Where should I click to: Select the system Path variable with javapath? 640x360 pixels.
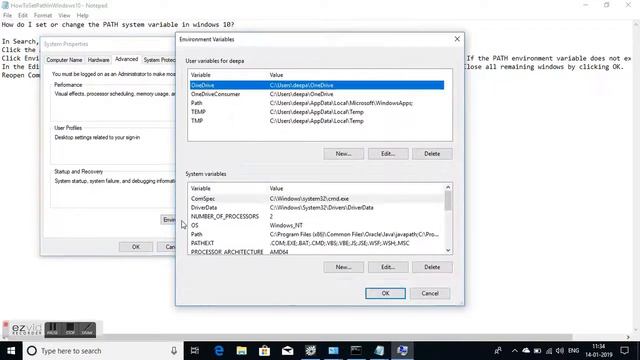(317, 234)
